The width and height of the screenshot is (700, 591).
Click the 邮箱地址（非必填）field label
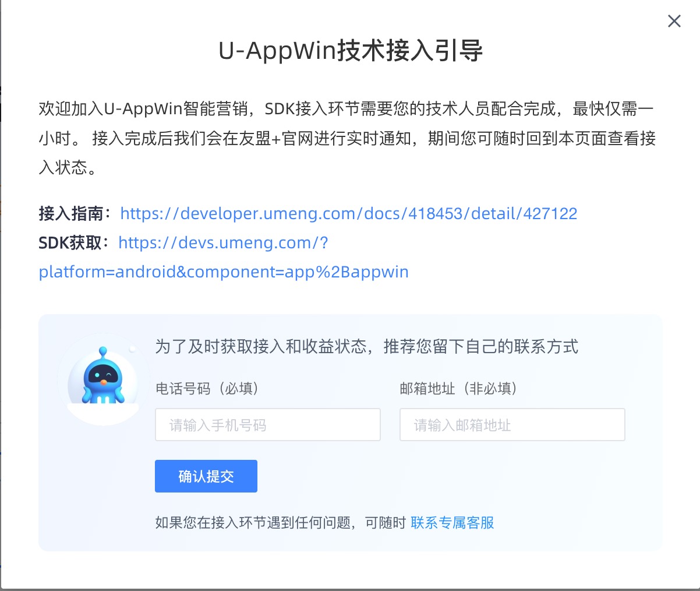click(x=458, y=389)
